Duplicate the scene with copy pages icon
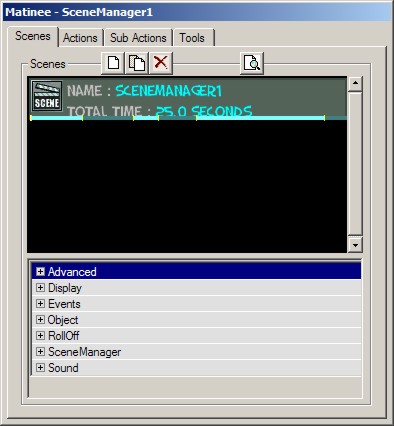This screenshot has width=394, height=426. (137, 63)
